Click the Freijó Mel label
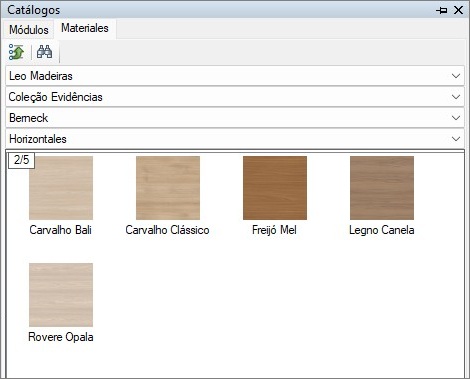 point(274,230)
